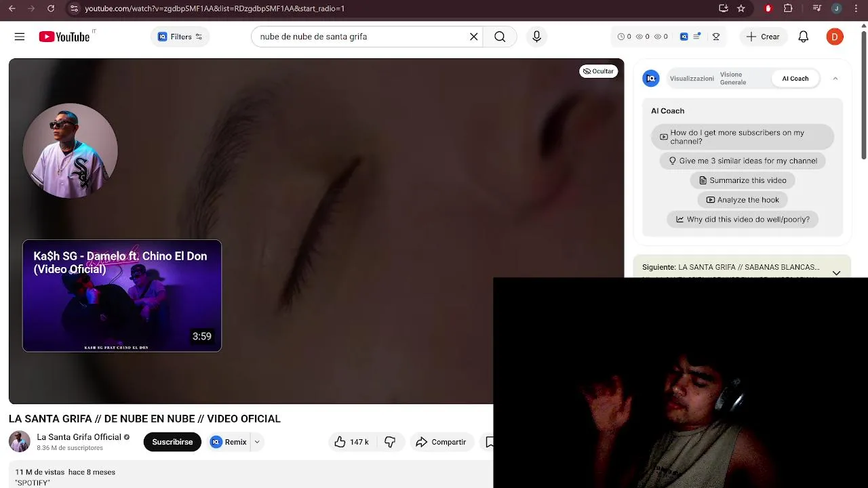Run search with magnifying glass button

coord(500,37)
